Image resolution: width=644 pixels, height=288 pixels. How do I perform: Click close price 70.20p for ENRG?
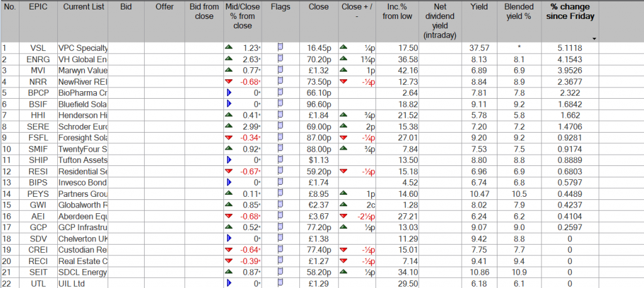318,59
